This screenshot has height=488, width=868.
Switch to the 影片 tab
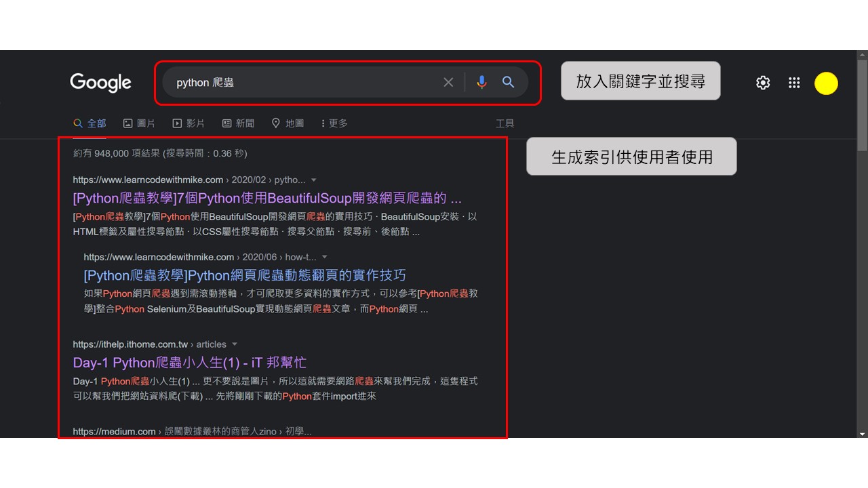point(189,123)
